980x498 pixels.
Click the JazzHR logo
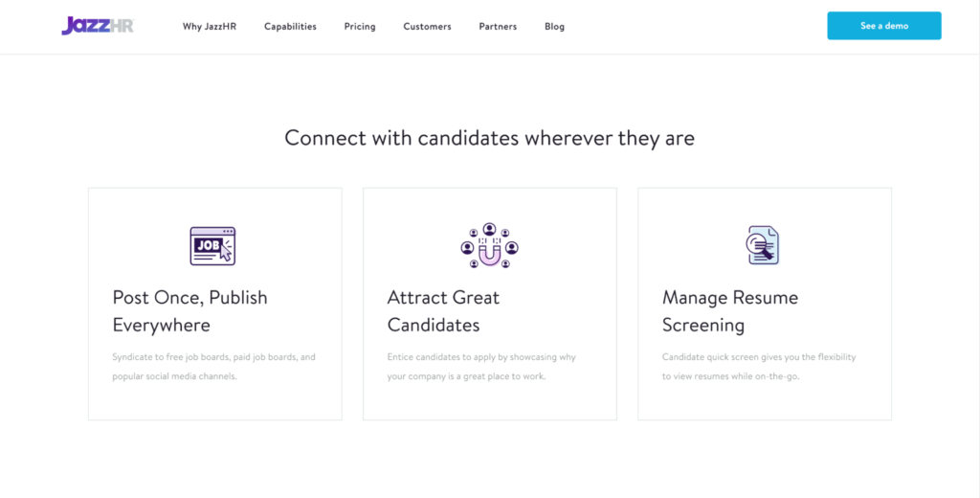click(x=98, y=26)
